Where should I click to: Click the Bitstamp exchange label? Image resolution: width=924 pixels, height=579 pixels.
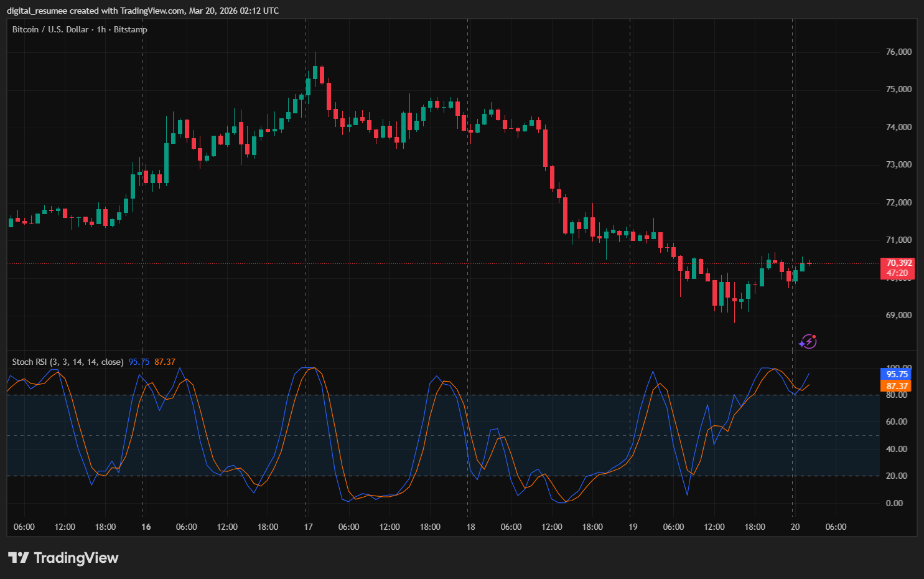(x=131, y=29)
